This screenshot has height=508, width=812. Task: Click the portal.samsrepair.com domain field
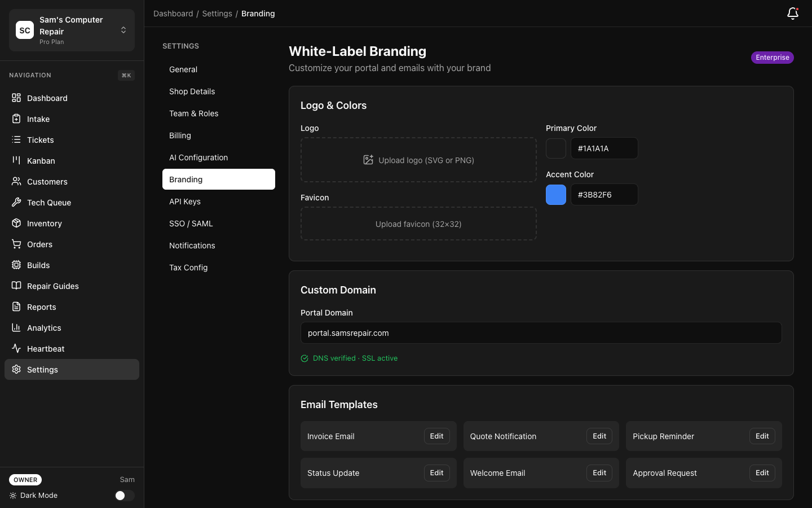(x=541, y=333)
